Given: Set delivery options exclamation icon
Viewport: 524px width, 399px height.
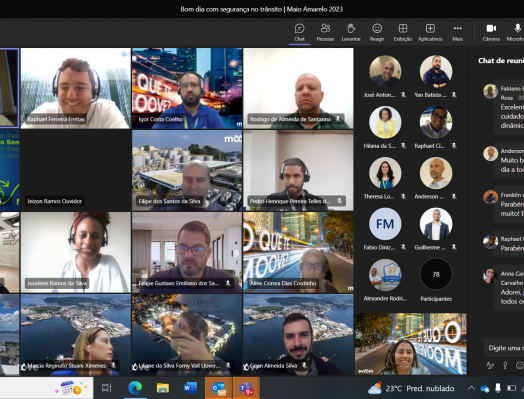Looking at the screenshot, I should [505, 366].
